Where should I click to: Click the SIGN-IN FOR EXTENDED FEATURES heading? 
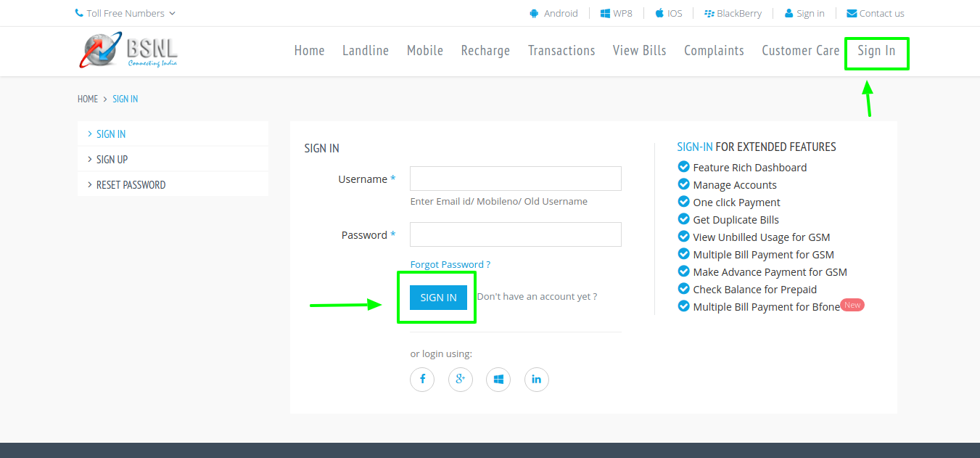point(757,147)
